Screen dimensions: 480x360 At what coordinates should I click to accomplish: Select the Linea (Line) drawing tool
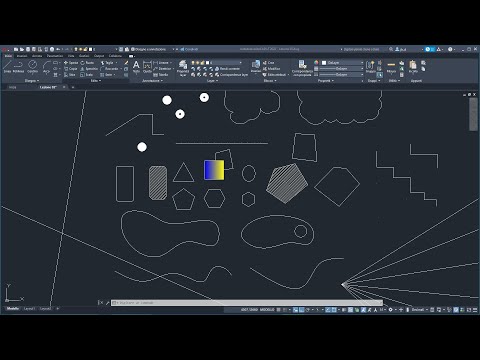click(7, 66)
